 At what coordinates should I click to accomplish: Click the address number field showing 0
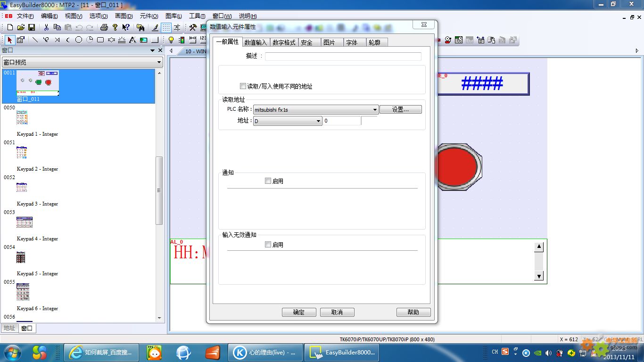(x=342, y=121)
